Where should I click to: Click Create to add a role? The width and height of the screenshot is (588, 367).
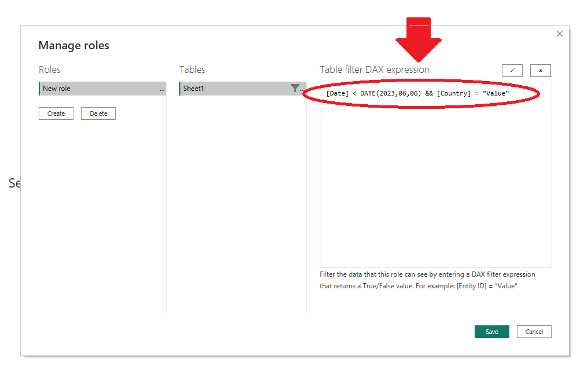click(56, 113)
